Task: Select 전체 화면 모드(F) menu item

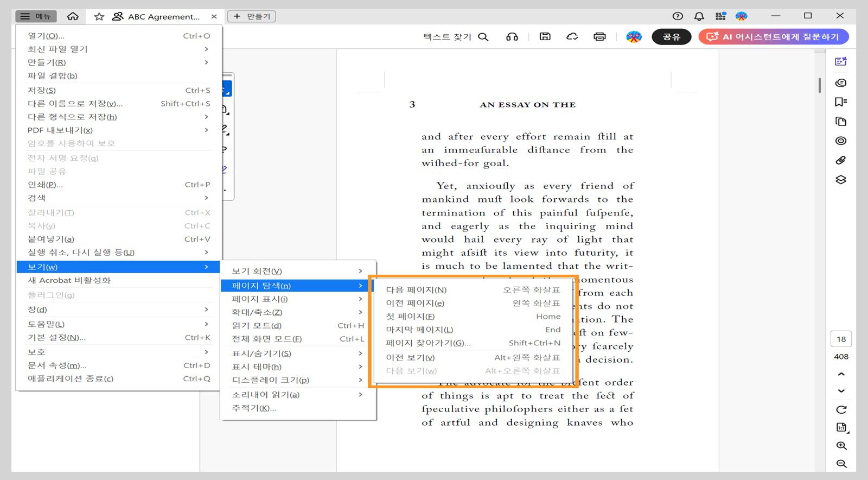Action: tap(298, 339)
